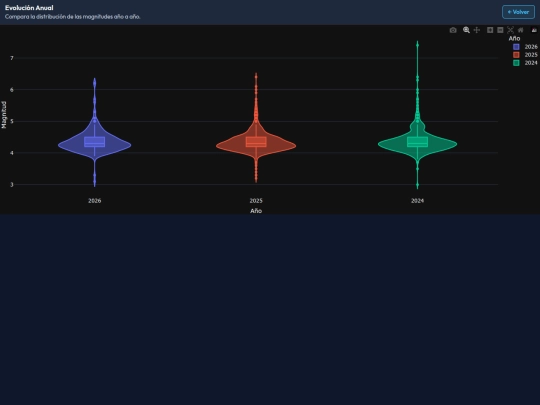Click the 2024 x-axis tick label

417,200
